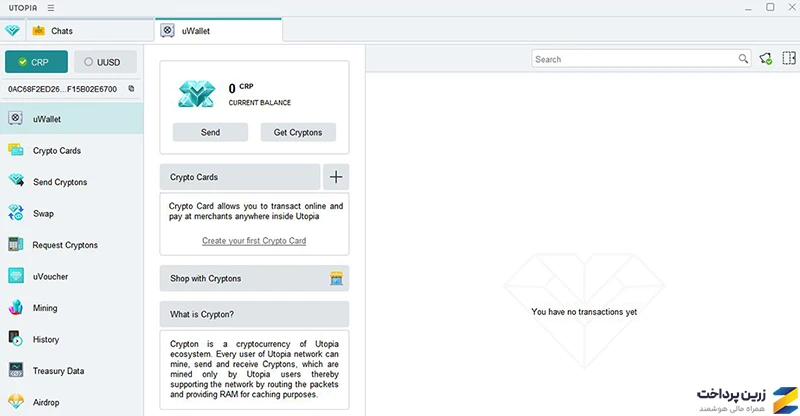This screenshot has height=416, width=800.
Task: Open the Swap icon in sidebar
Action: click(x=16, y=213)
